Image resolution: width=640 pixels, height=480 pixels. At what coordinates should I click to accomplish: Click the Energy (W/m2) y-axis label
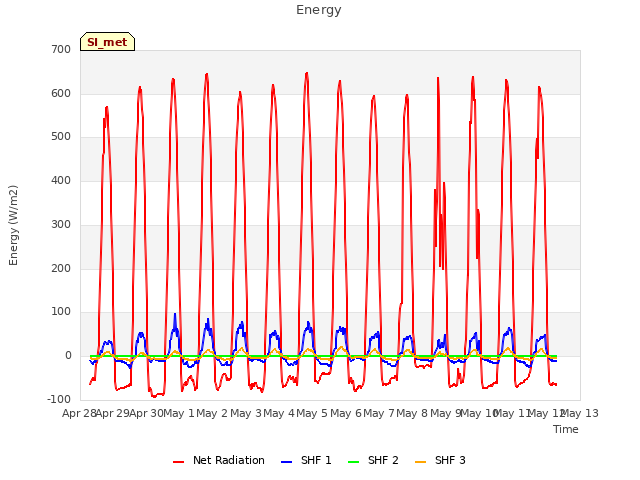click(13, 225)
